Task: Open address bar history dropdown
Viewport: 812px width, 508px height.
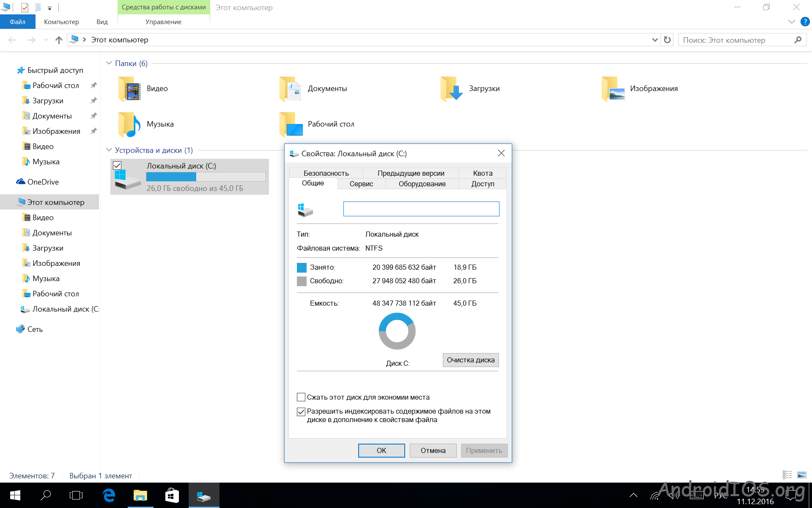Action: [x=655, y=40]
